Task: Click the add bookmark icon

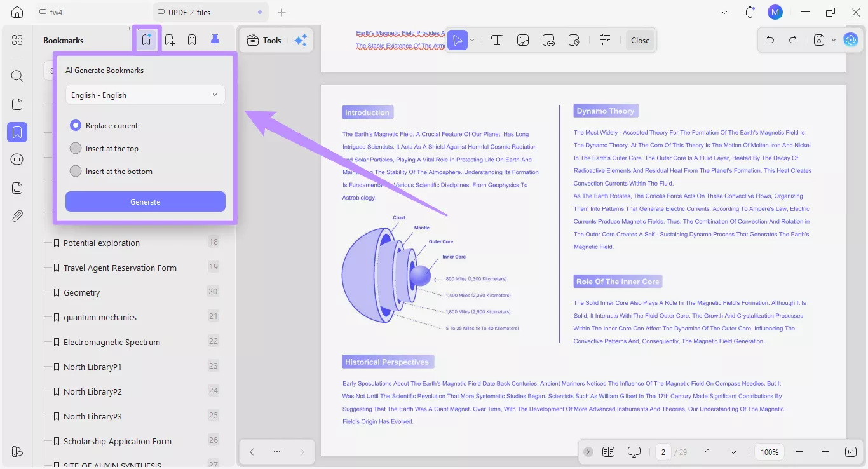Action: (x=169, y=39)
